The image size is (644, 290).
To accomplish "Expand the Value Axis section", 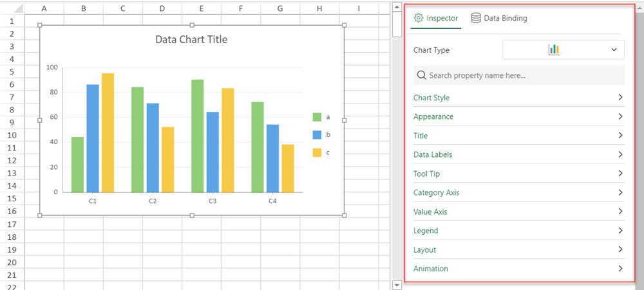I will (x=518, y=212).
